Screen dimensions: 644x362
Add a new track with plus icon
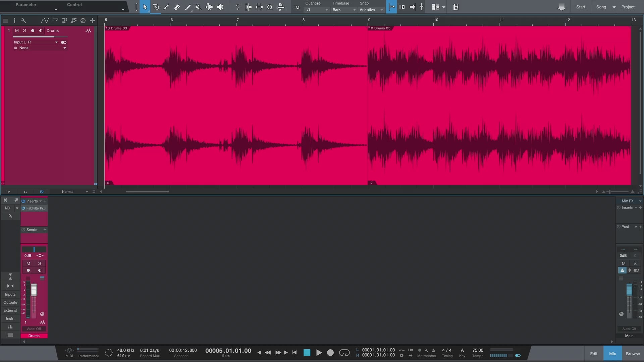(92, 20)
